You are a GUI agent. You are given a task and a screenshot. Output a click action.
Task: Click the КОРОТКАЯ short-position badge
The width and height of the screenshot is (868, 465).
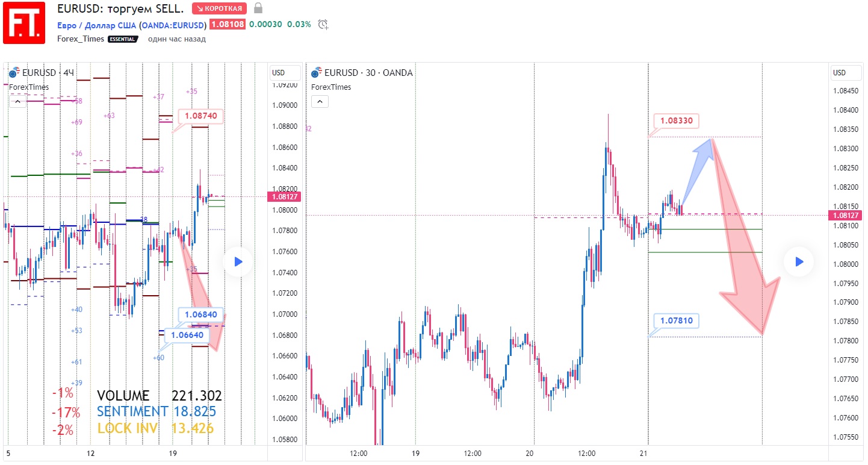click(219, 8)
